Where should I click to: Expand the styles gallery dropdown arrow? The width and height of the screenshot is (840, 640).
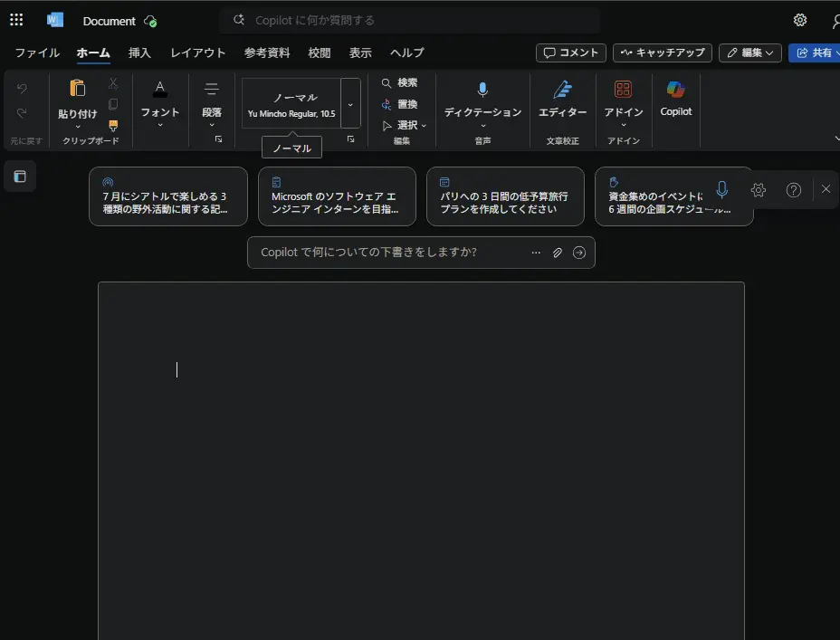click(x=350, y=104)
